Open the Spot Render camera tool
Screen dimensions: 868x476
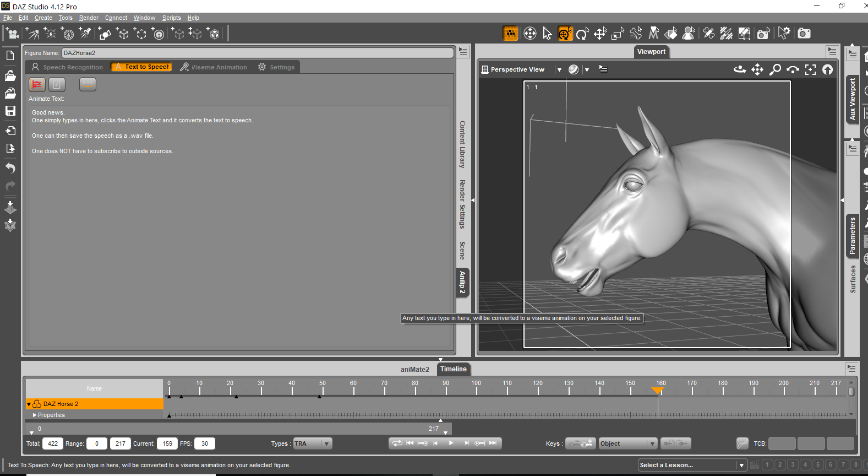[x=763, y=34]
